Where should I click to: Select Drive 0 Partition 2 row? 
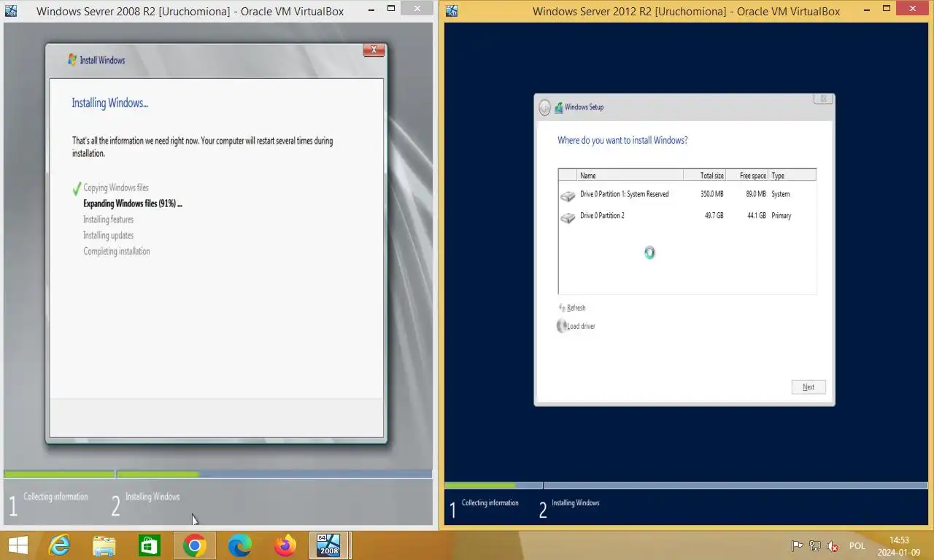(687, 216)
